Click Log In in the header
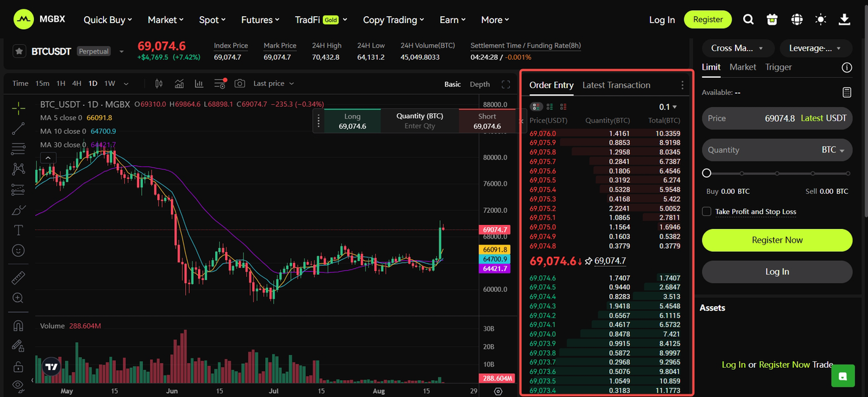868x397 pixels. coord(662,20)
